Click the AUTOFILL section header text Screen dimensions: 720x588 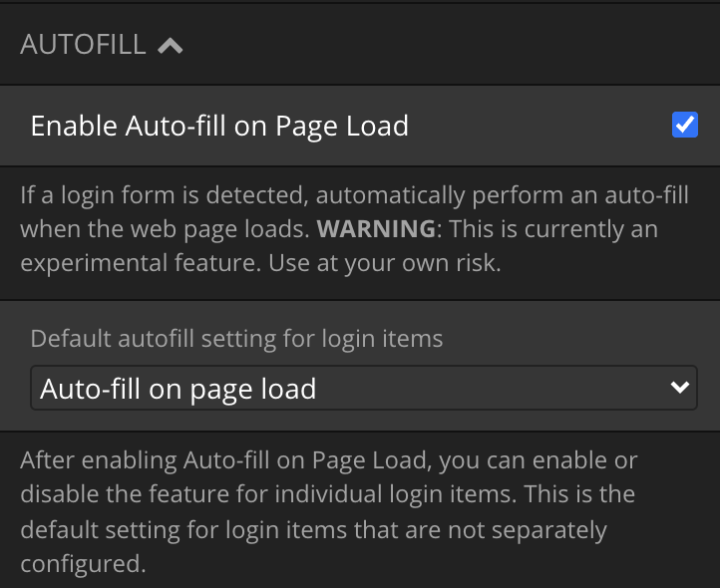[x=83, y=45]
